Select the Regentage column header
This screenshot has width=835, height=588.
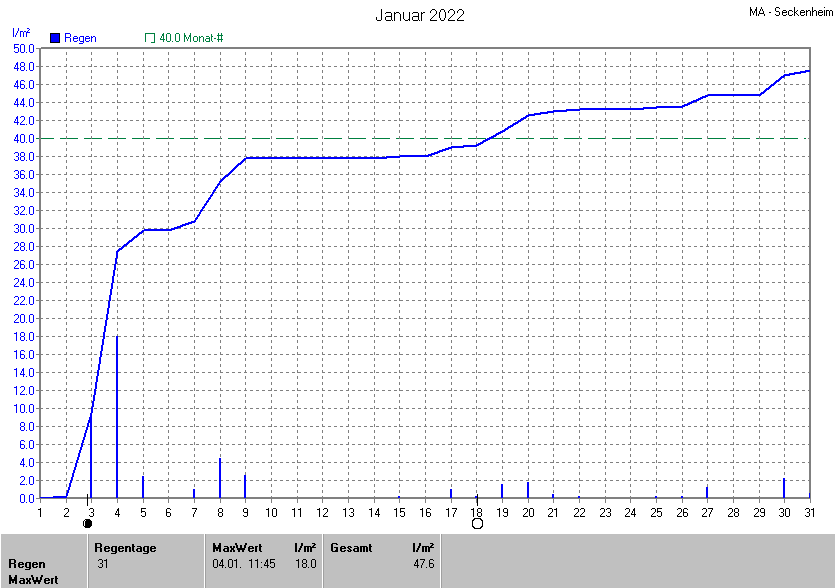coord(125,548)
